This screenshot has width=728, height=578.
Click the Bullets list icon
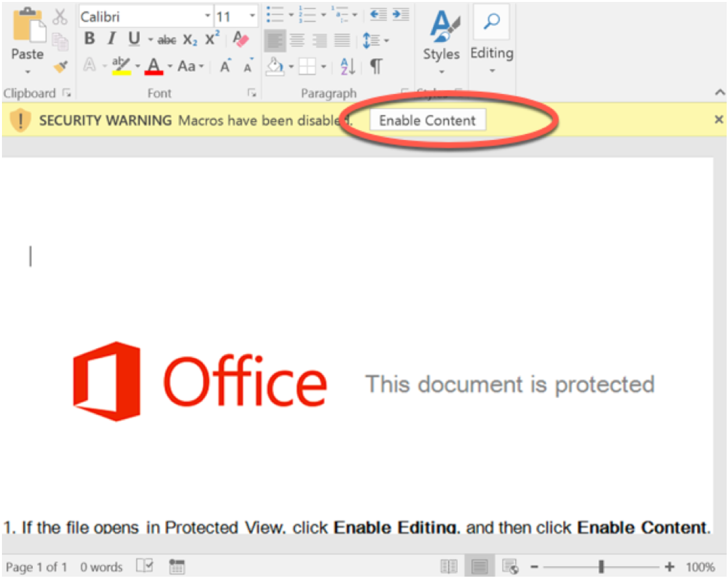(275, 15)
